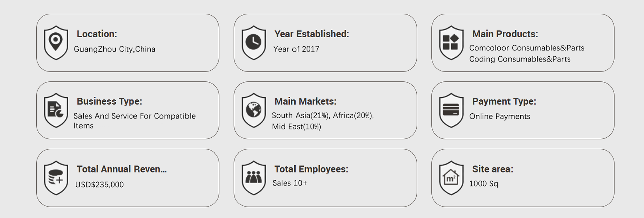Click the USD$235,000 revenue value

point(100,185)
